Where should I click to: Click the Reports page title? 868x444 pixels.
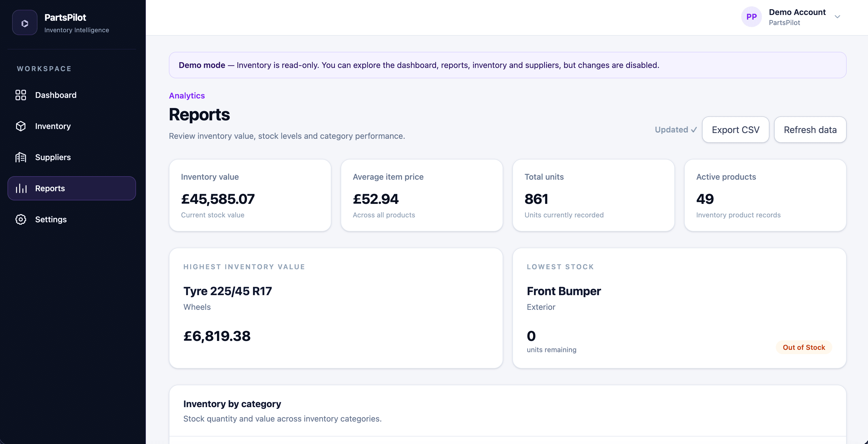tap(199, 114)
